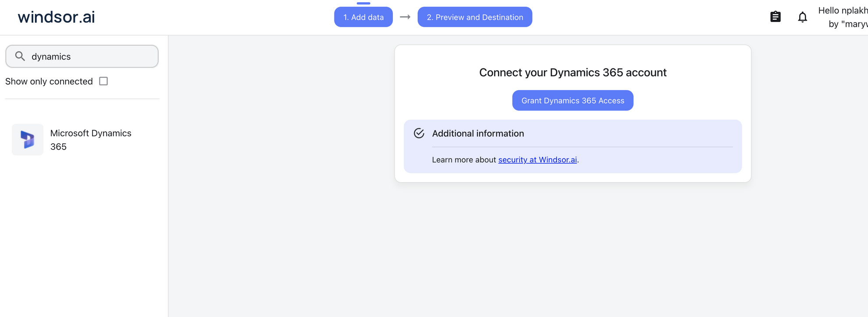Select Microsoft Dynamics 365 connector name
Image resolution: width=868 pixels, height=317 pixels.
(x=91, y=140)
